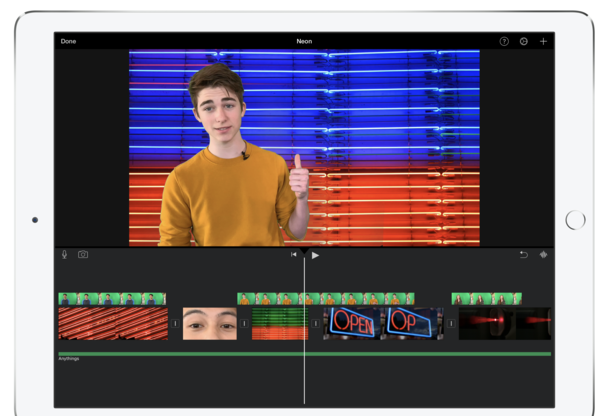Tap transition before the OPEN sign clip

pos(316,323)
